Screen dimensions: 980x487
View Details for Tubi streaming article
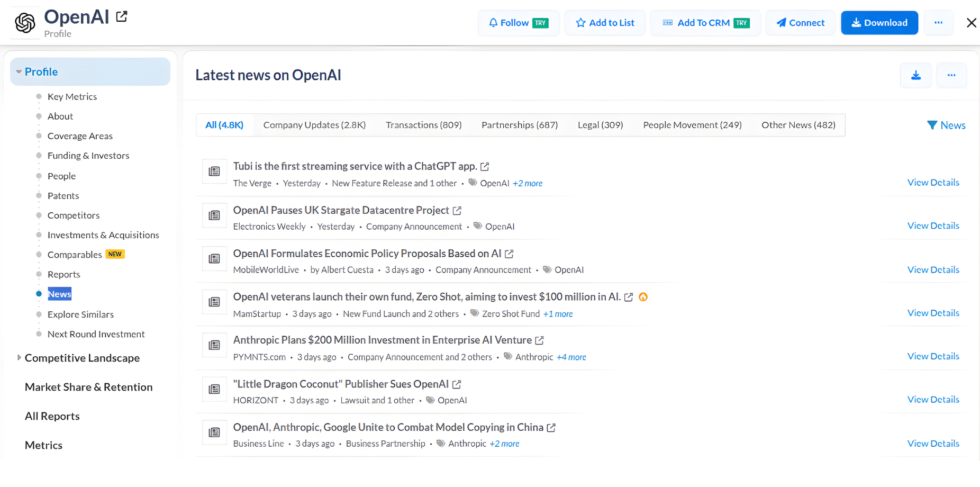coord(933,183)
